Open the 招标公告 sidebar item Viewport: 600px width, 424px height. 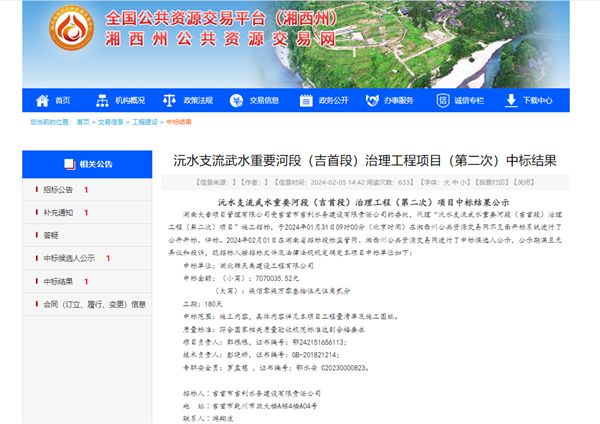(x=58, y=189)
